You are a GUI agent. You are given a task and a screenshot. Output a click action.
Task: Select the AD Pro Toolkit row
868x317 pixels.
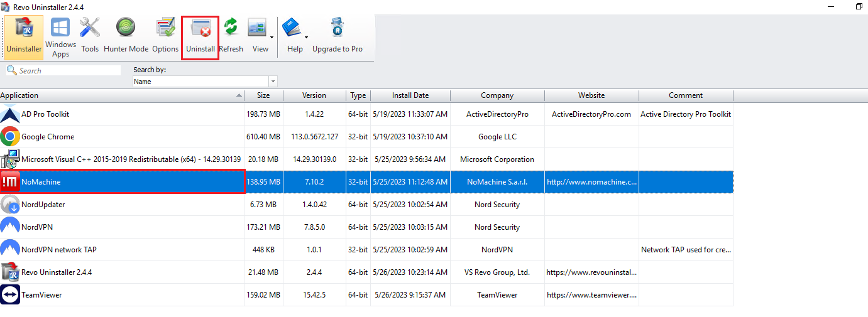point(366,114)
